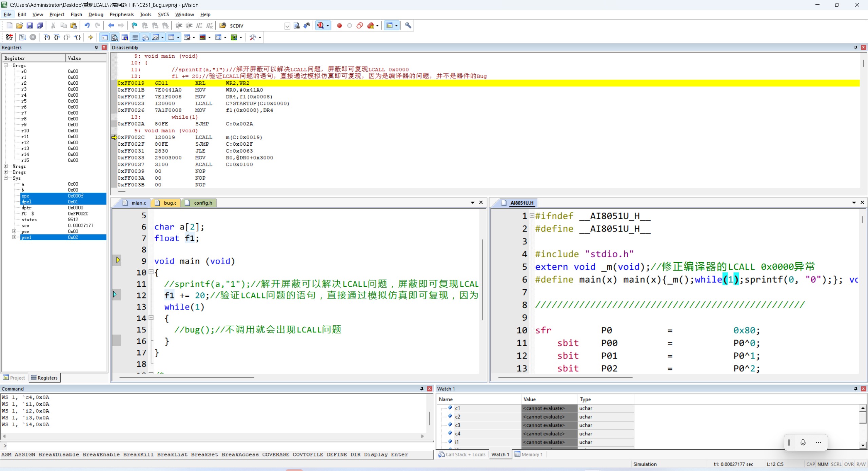Select the spx register row
The image size is (868, 471).
click(x=63, y=196)
